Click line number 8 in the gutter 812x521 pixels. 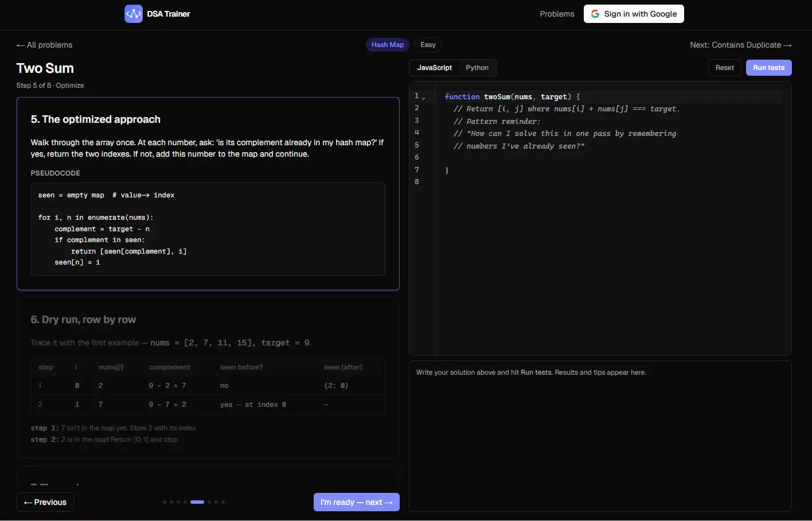pos(417,182)
